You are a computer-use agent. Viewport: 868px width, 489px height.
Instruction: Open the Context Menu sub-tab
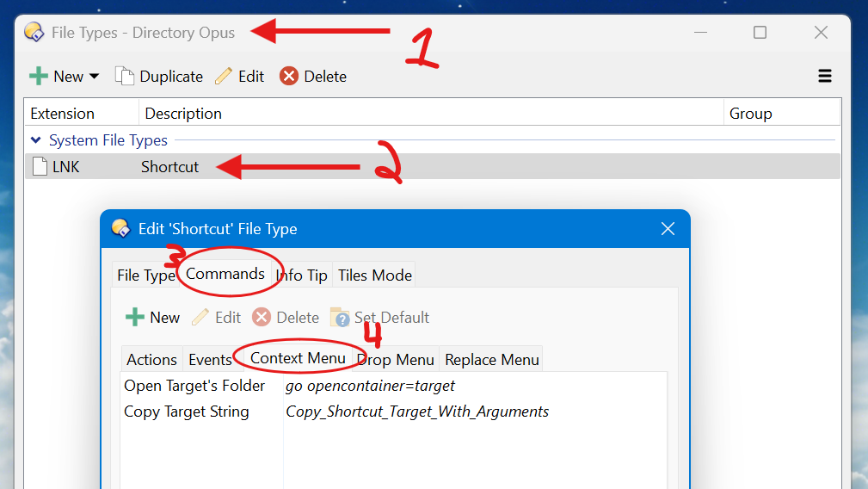(x=298, y=358)
